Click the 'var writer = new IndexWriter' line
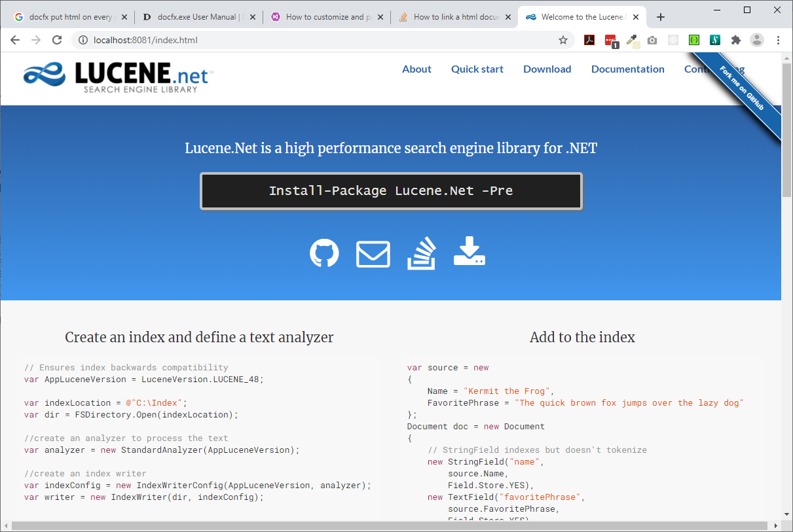The height and width of the screenshot is (532, 793). coord(144,497)
